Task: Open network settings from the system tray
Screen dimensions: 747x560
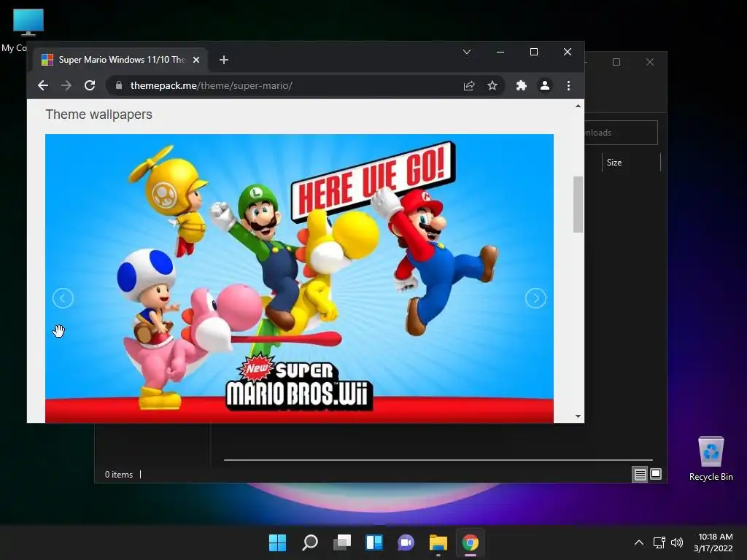Action: point(659,542)
